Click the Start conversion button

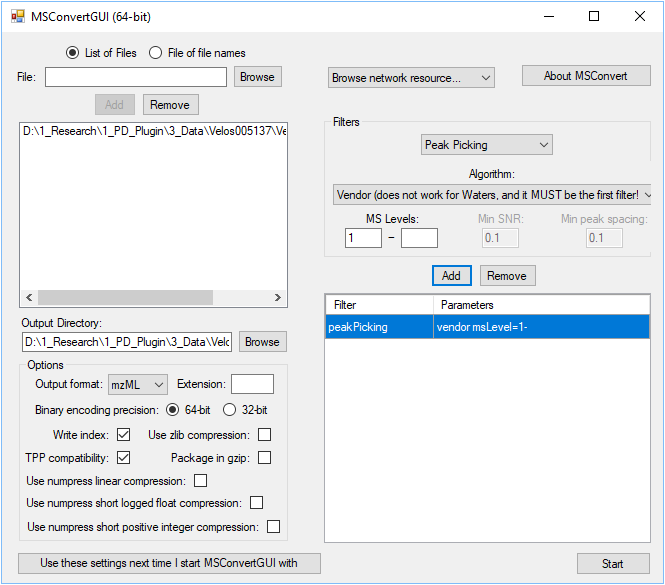613,564
